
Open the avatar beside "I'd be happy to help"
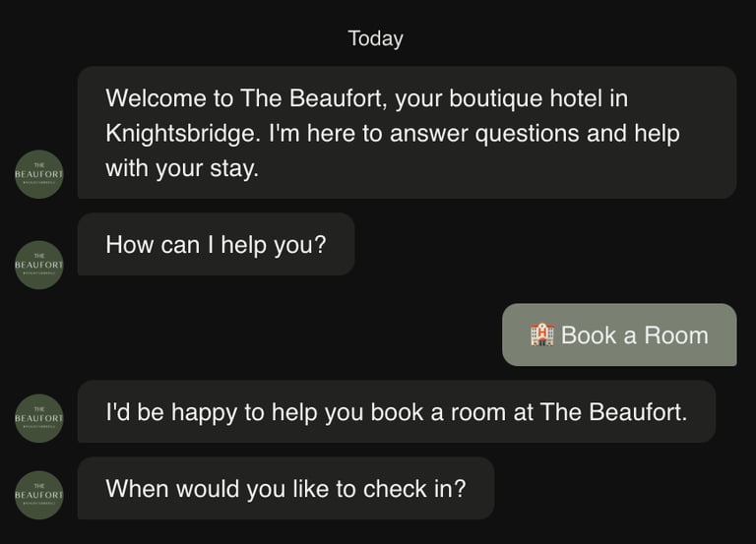39,418
